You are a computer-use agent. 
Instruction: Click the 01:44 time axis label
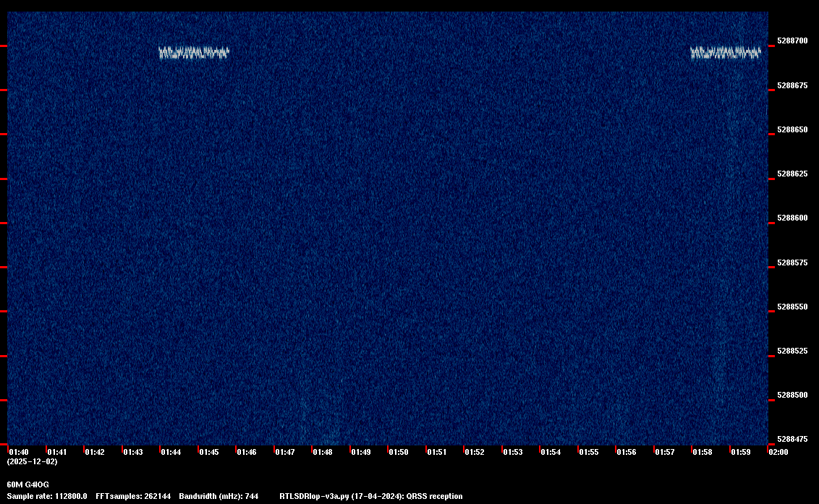click(x=171, y=452)
